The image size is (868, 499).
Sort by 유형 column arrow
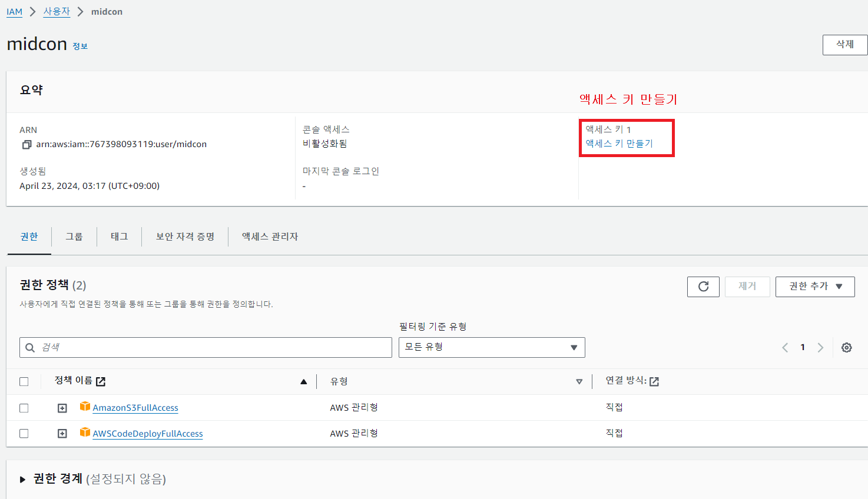579,382
